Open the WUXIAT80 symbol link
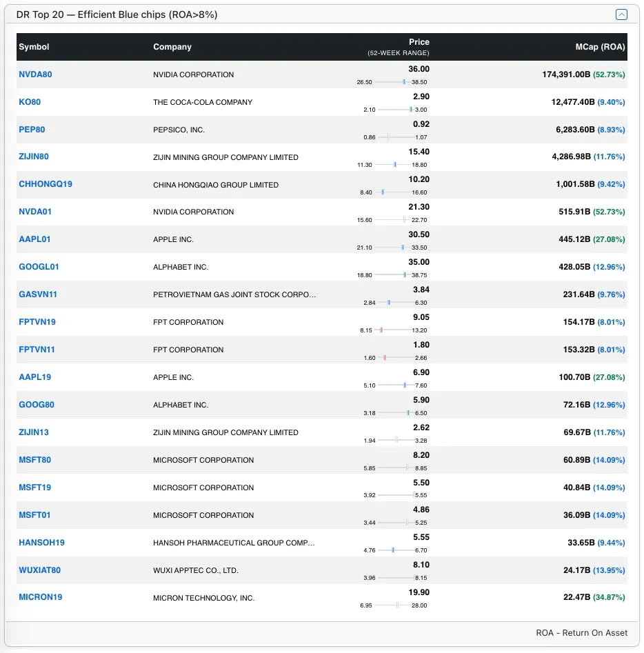Screen dimensions: 644x653 pos(39,570)
